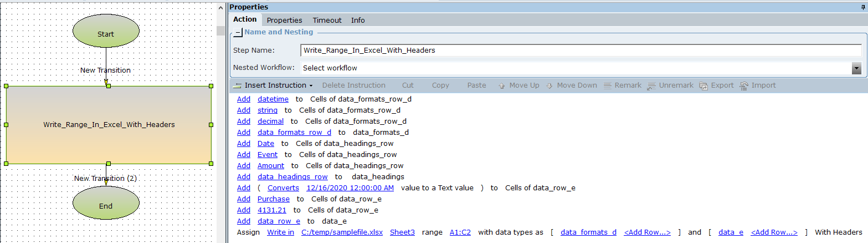
Task: Select the Properties tab
Action: coord(284,20)
